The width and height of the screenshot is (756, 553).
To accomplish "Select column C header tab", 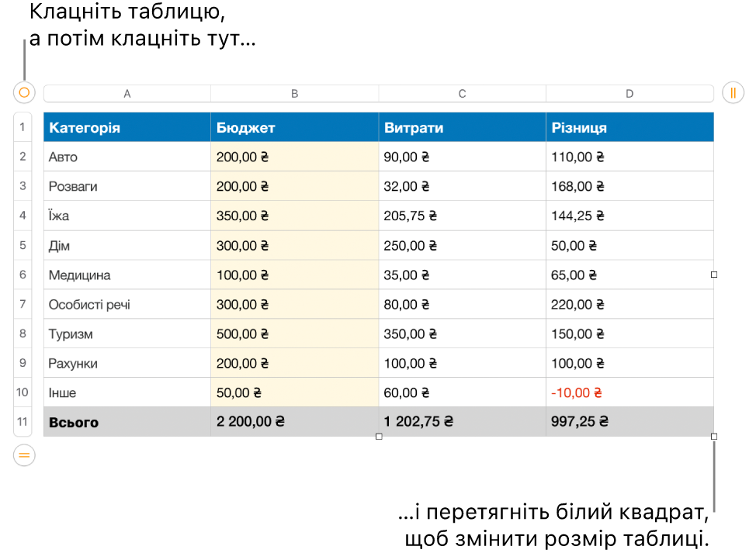I will pos(462,93).
